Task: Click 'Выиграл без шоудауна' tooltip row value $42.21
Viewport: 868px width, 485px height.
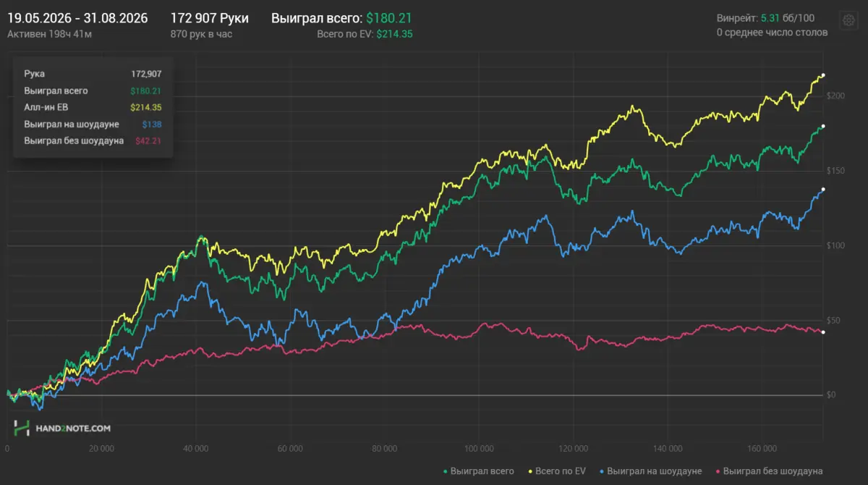Action: [148, 140]
